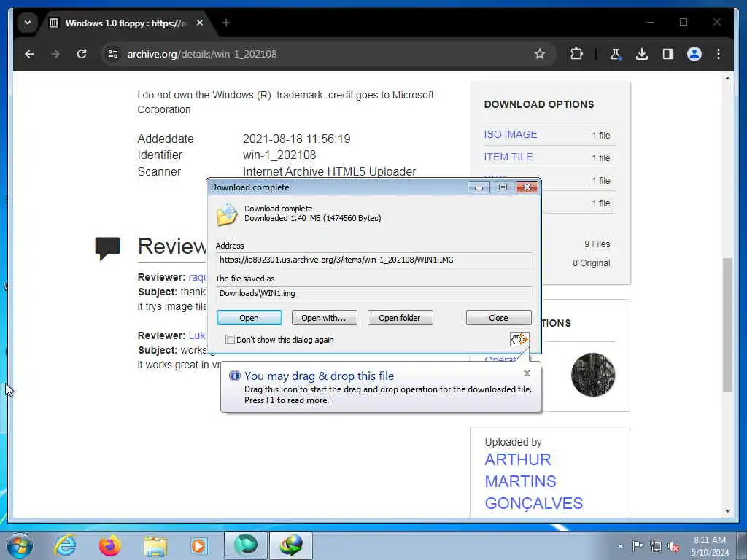The width and height of the screenshot is (747, 560).
Task: Click the ARTHUR MARTINS GONÇALVES uploader link
Action: (533, 481)
